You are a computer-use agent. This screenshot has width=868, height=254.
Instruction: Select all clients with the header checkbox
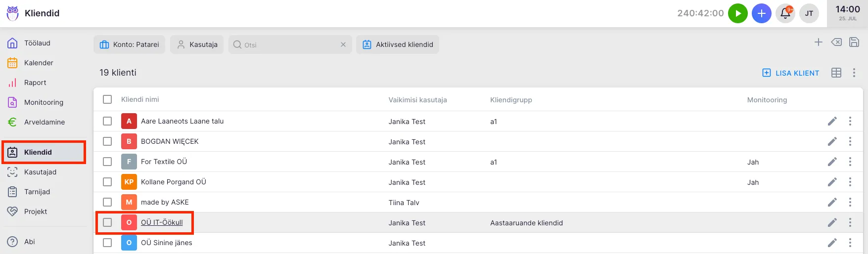[x=107, y=99]
